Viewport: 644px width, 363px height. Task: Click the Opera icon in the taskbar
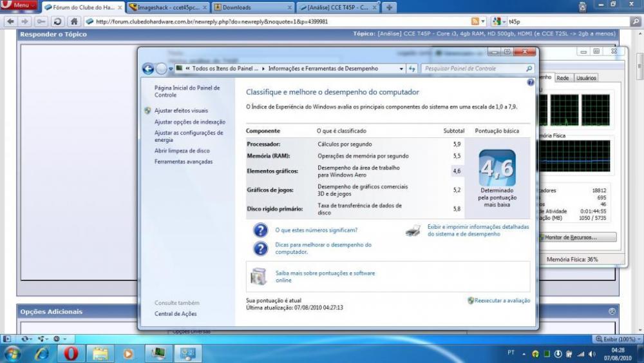pos(71,353)
